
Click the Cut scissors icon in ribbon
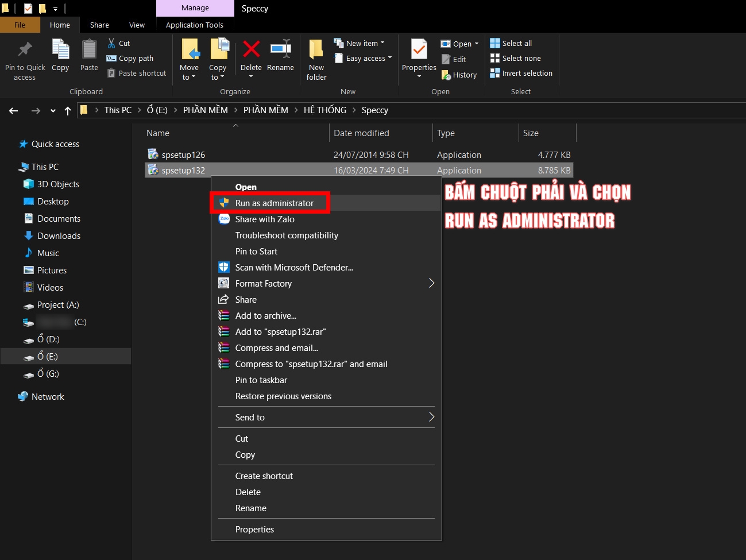(x=111, y=43)
